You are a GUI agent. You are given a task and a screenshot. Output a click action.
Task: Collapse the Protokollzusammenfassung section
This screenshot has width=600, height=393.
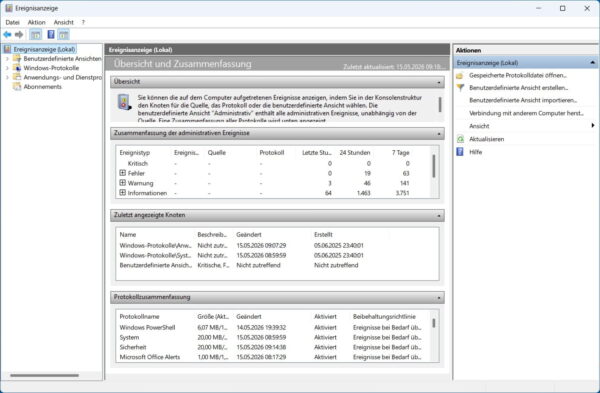click(x=439, y=297)
